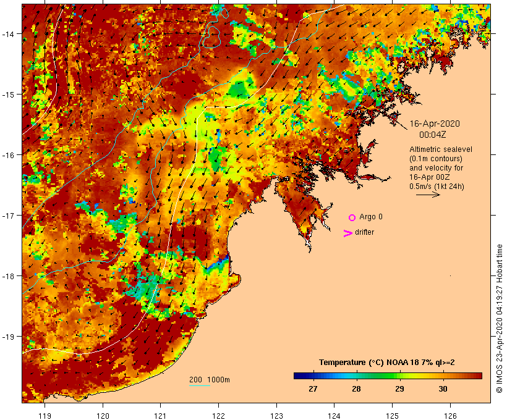The height and width of the screenshot is (420, 507).
Task: Click the magenta Argo 0 circle marker
Action: tap(352, 218)
